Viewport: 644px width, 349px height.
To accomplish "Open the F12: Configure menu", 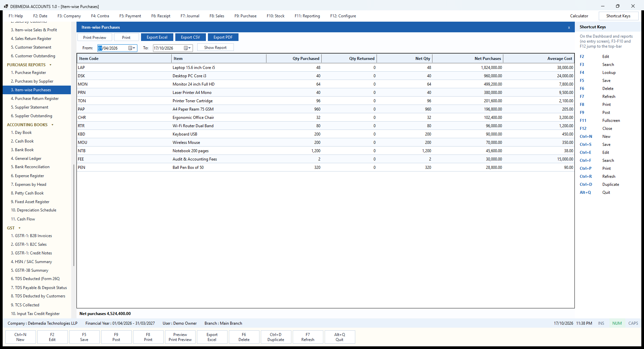I will (343, 16).
